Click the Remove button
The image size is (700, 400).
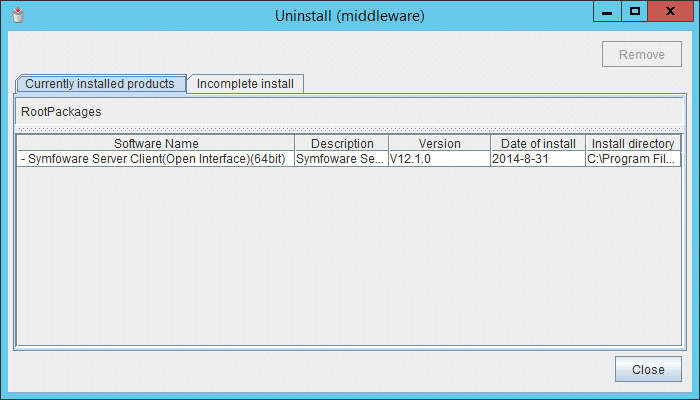pos(642,54)
